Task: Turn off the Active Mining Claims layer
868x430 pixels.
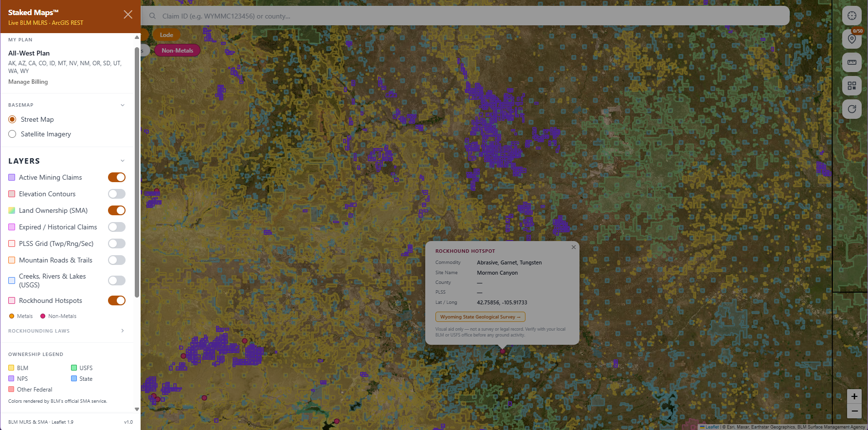Action: click(x=117, y=177)
